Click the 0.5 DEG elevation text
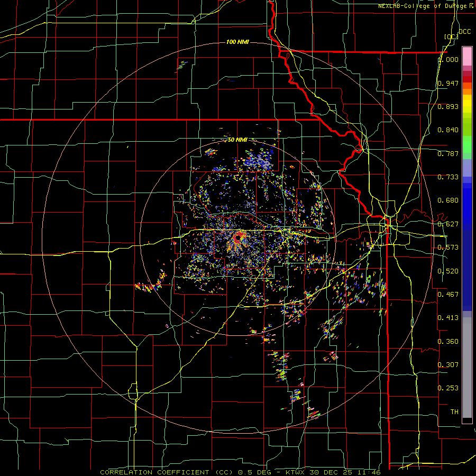 point(254,472)
